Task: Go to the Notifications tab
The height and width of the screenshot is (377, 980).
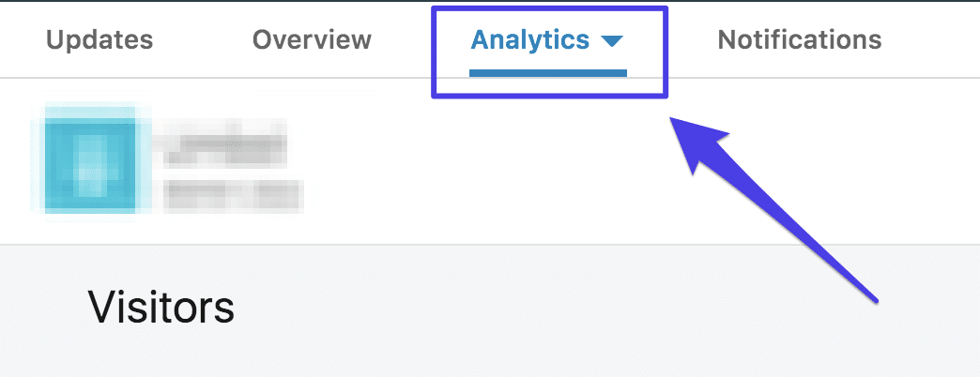Action: (799, 40)
